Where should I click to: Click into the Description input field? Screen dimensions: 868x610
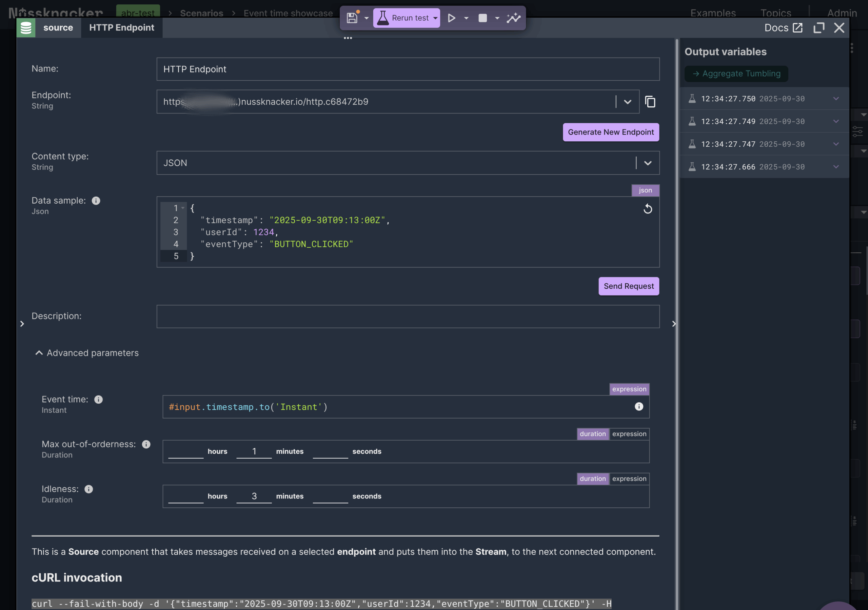(408, 316)
